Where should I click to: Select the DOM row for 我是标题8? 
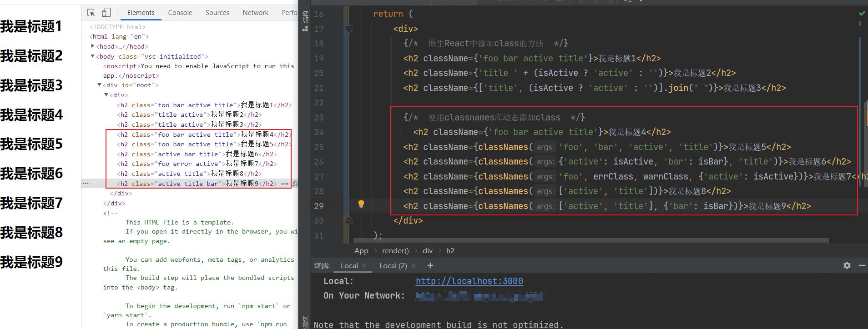tap(189, 174)
